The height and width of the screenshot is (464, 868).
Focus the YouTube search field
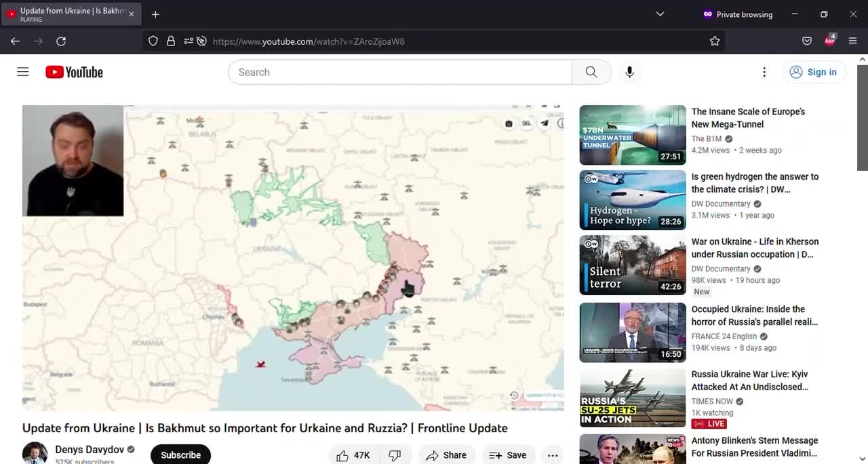(400, 72)
